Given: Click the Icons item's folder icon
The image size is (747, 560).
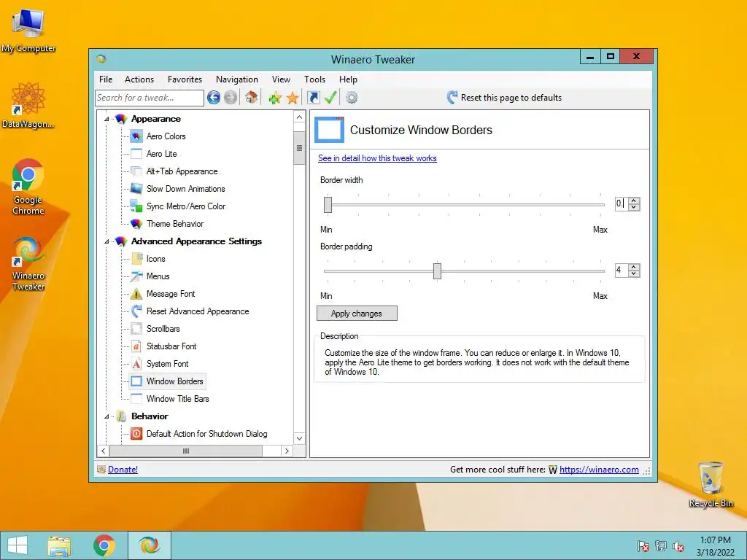Looking at the screenshot, I should pos(136,259).
